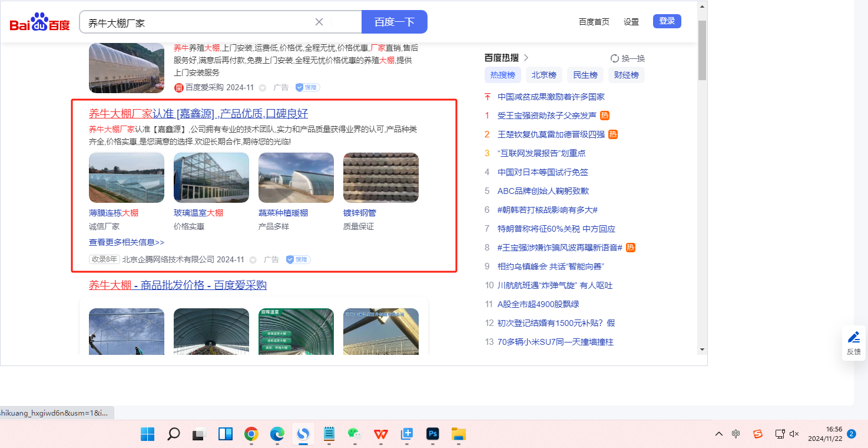Click the 保障 badge under 北京企腾网络技术有限公司

(298, 259)
